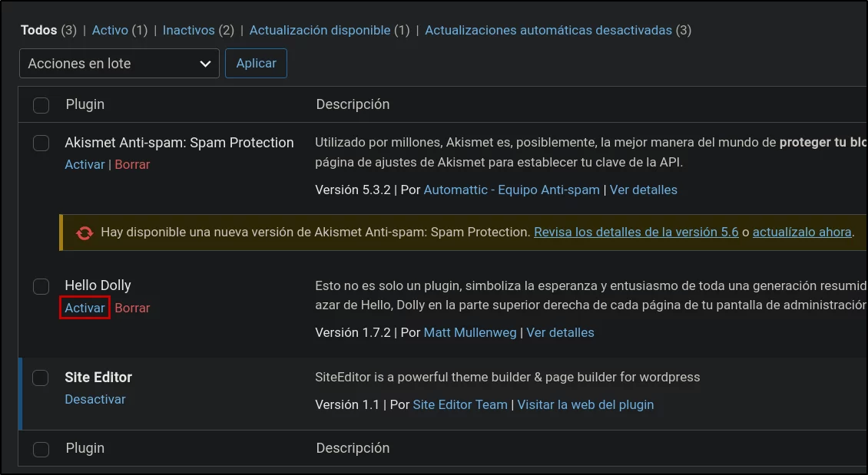868x475 pixels.
Task: Click the Aplicar button
Action: 257,64
